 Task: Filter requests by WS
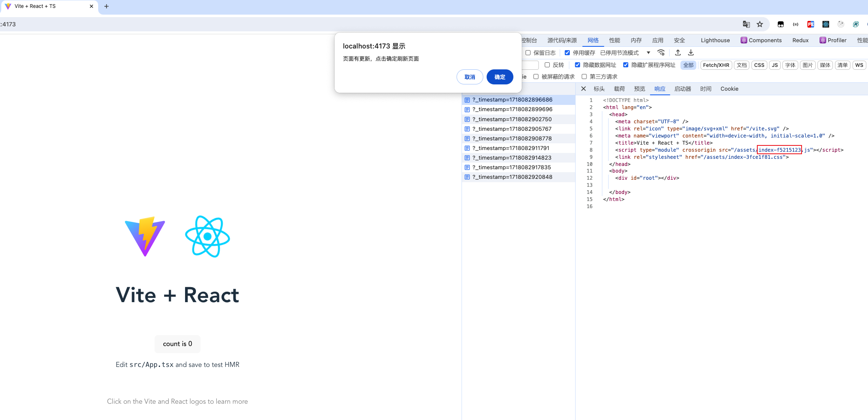(x=859, y=65)
